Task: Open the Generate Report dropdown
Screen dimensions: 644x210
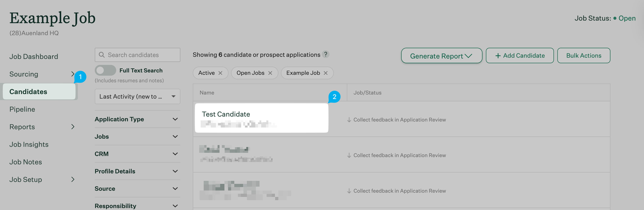Action: (441, 56)
